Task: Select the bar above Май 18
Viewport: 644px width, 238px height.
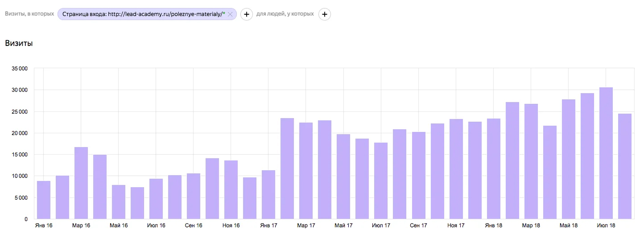Action: [569, 159]
